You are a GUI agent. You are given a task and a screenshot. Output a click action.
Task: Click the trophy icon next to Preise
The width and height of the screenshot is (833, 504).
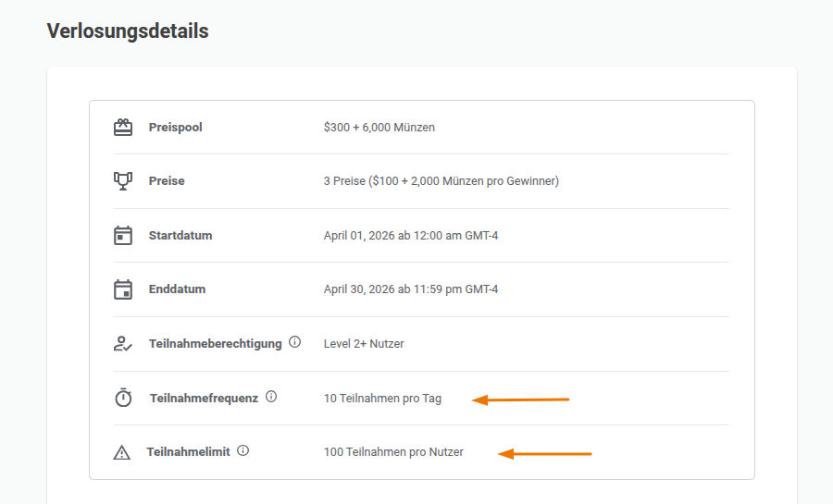[x=123, y=181]
